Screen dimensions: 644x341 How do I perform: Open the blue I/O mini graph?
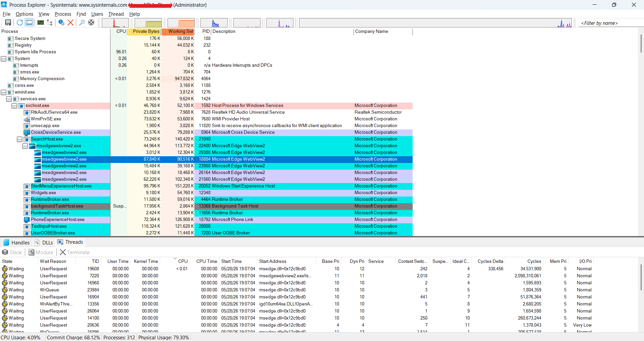[214, 23]
